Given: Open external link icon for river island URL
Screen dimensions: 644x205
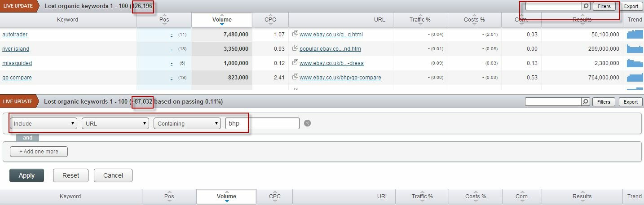Looking at the screenshot, I should point(295,48).
